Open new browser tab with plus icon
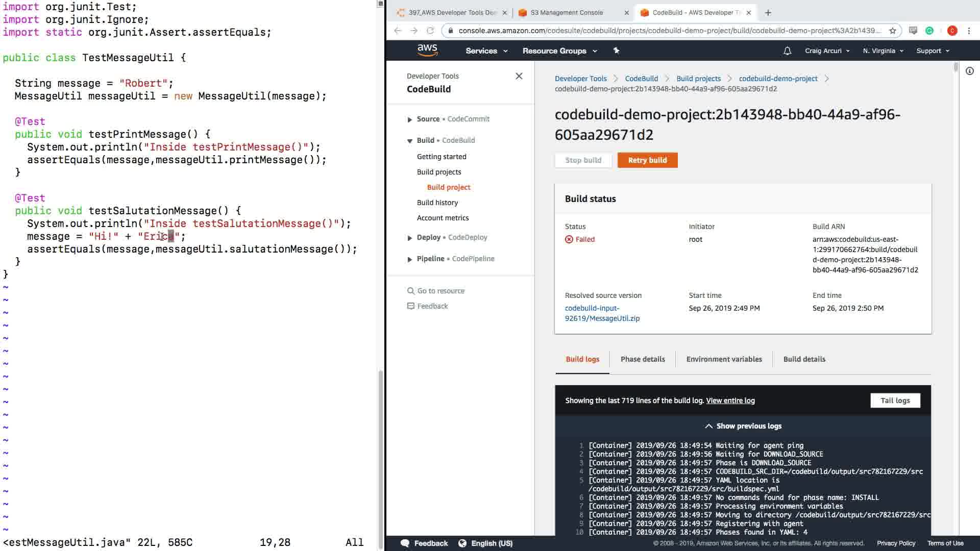 (768, 13)
